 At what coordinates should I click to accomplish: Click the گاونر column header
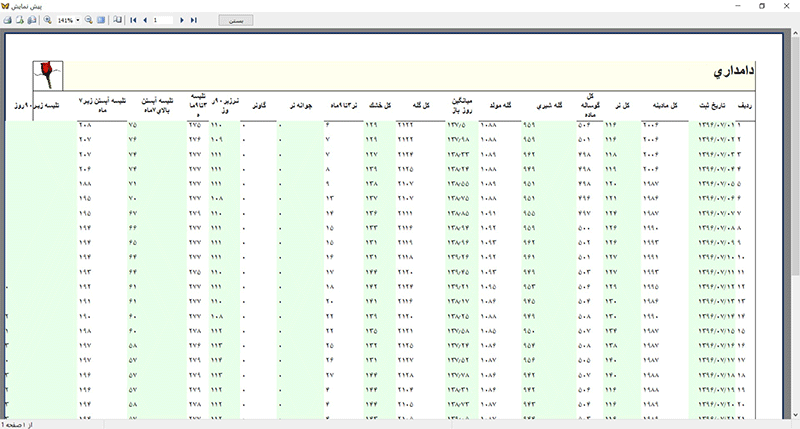(259, 106)
